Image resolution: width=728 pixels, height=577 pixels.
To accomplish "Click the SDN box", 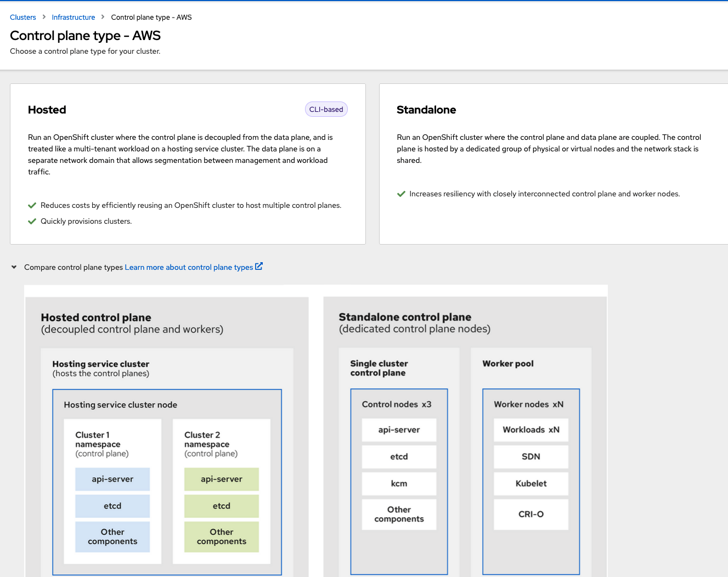I will click(x=531, y=457).
